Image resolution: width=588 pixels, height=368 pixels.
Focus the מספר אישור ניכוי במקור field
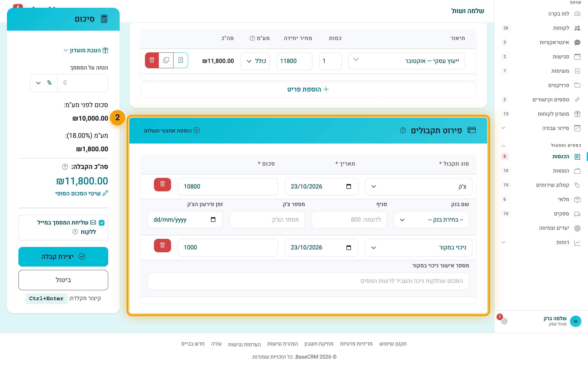308,281
